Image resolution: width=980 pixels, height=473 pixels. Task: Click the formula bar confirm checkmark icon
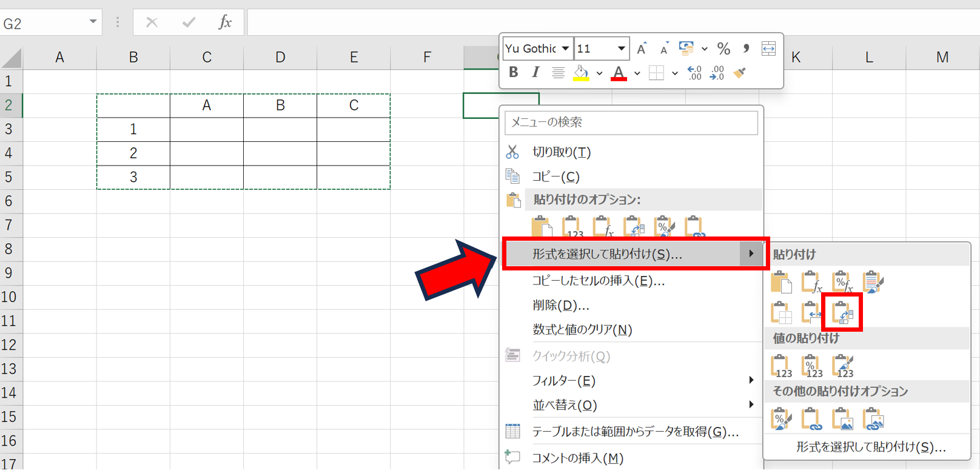pyautogui.click(x=189, y=22)
